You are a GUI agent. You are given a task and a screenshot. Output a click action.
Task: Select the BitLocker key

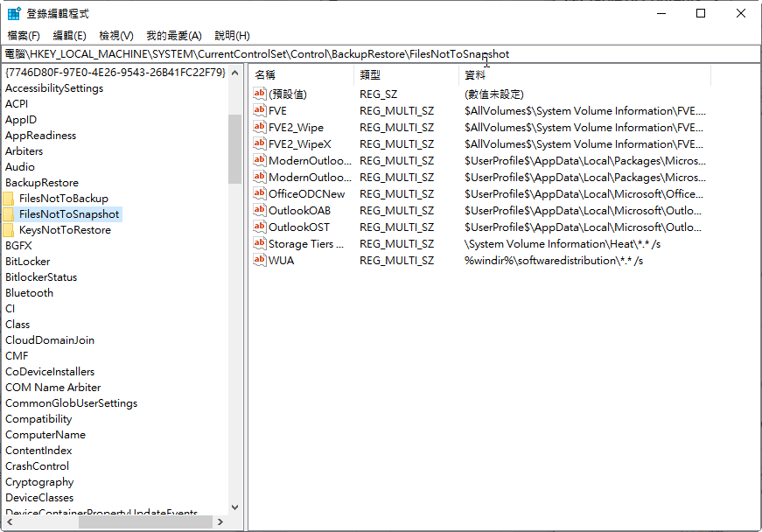point(28,262)
